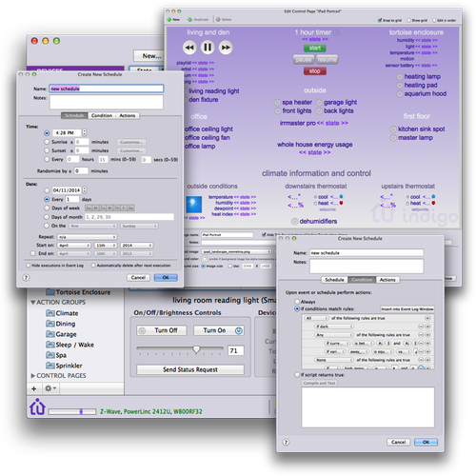Click the red stop timer button

(x=315, y=71)
